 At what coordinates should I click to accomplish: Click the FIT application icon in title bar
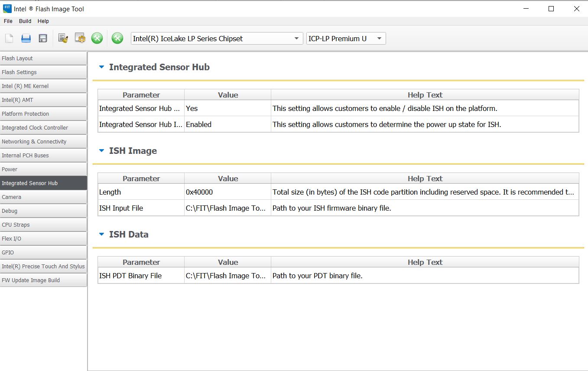(x=7, y=9)
